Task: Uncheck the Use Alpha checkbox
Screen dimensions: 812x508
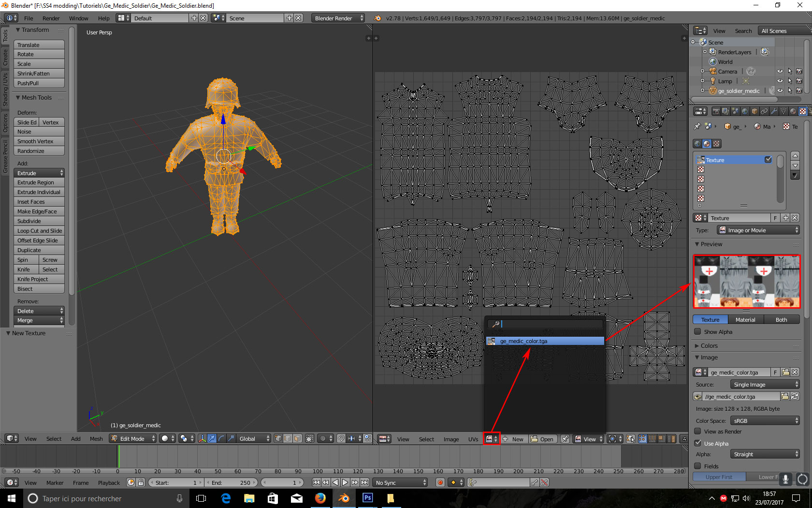Action: tap(697, 443)
